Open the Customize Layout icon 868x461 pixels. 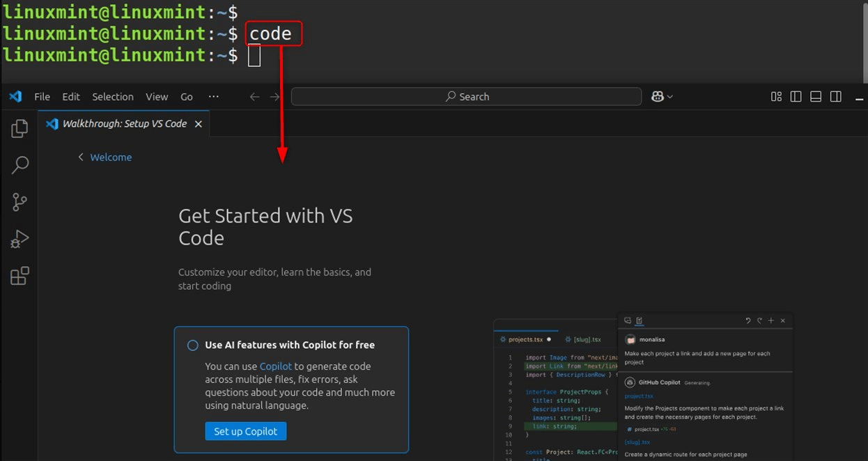coord(776,97)
